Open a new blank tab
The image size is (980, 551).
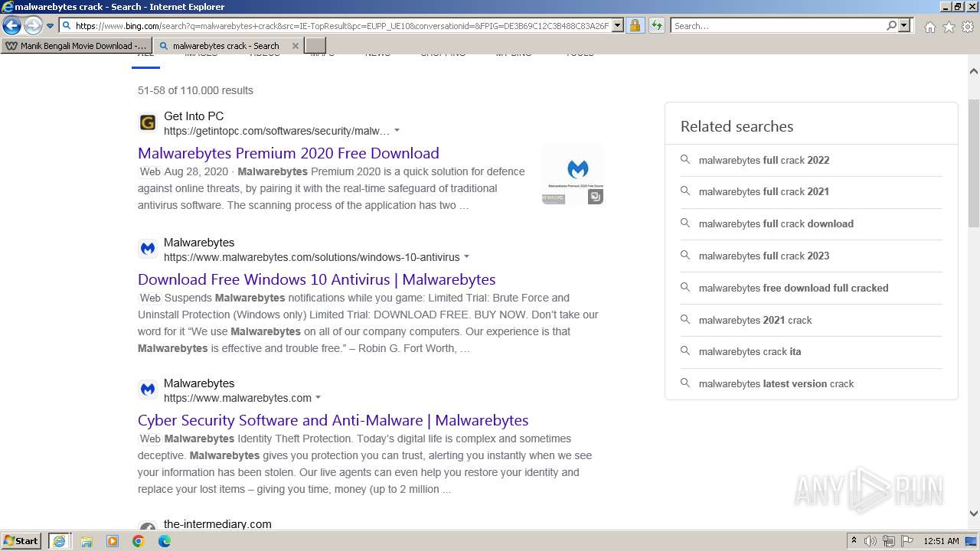pos(315,46)
